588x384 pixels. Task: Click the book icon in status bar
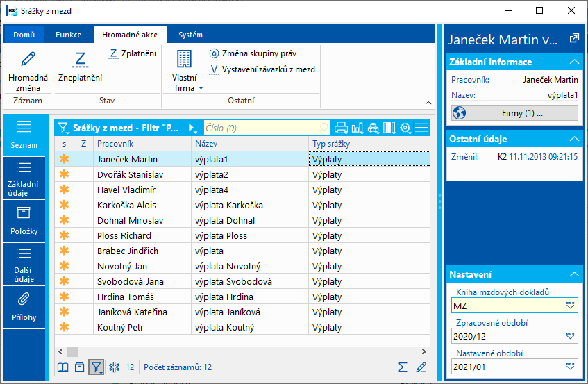coord(62,367)
